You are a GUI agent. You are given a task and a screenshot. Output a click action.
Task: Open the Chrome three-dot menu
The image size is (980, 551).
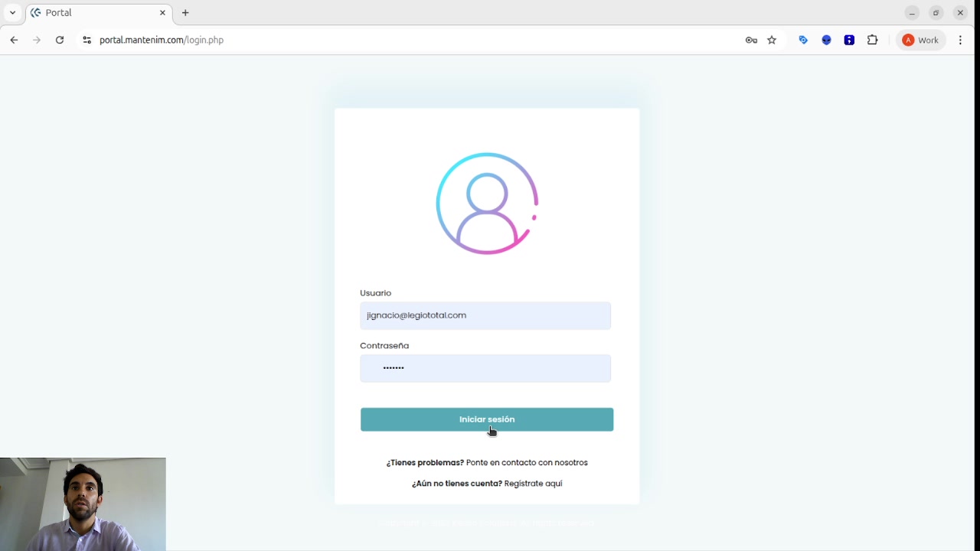pos(960,41)
